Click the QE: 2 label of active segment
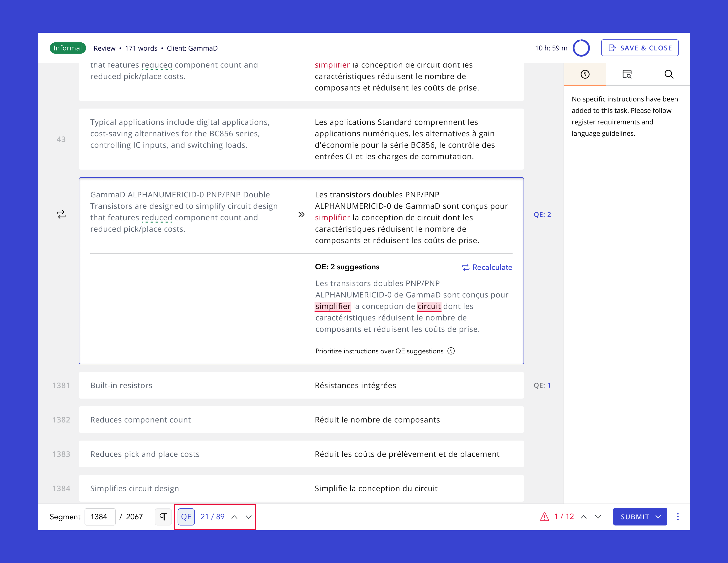 coord(542,214)
